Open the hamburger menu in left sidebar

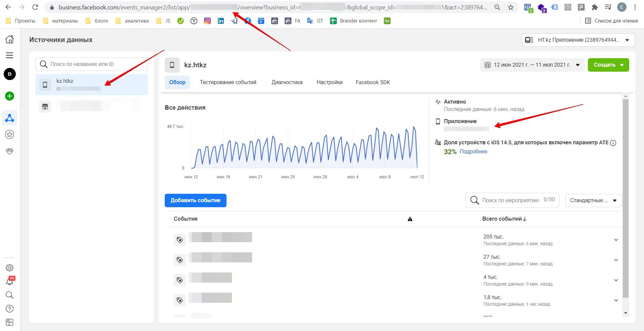9,55
